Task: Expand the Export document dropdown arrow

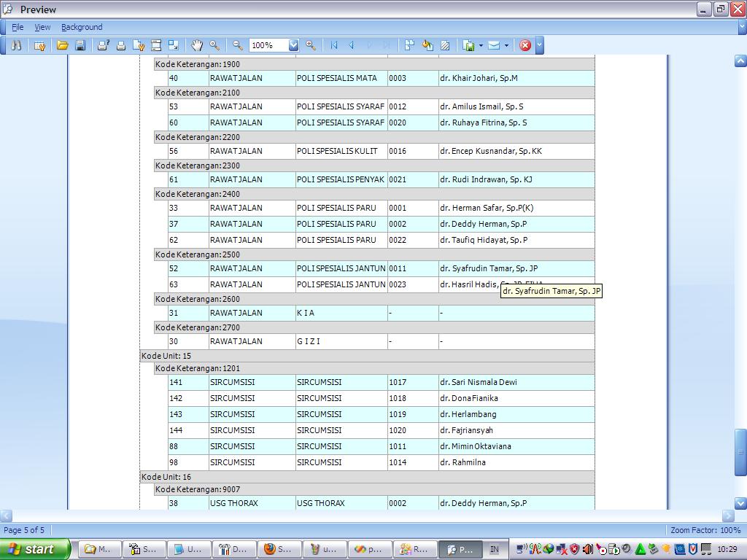Action: click(481, 45)
